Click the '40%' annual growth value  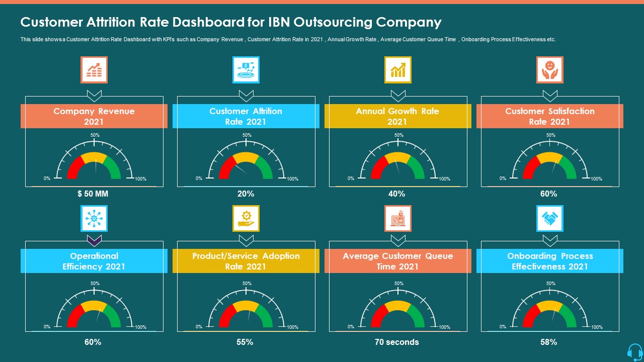(x=396, y=194)
